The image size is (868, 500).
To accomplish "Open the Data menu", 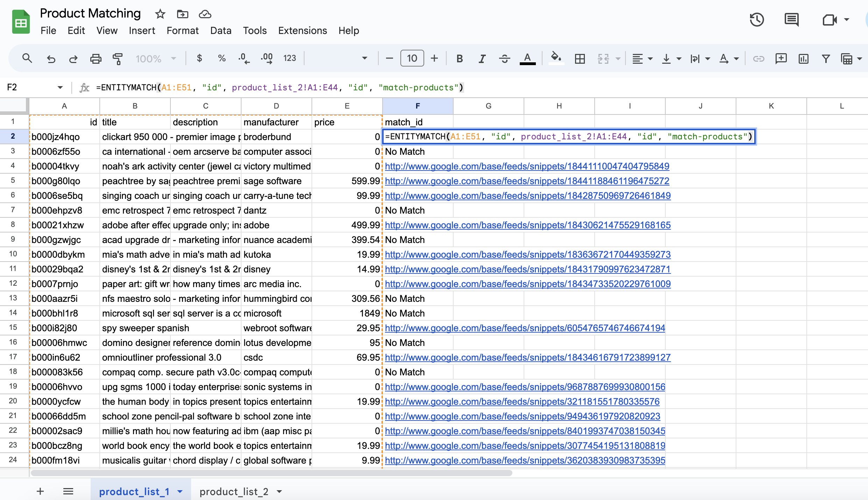I will coord(220,31).
